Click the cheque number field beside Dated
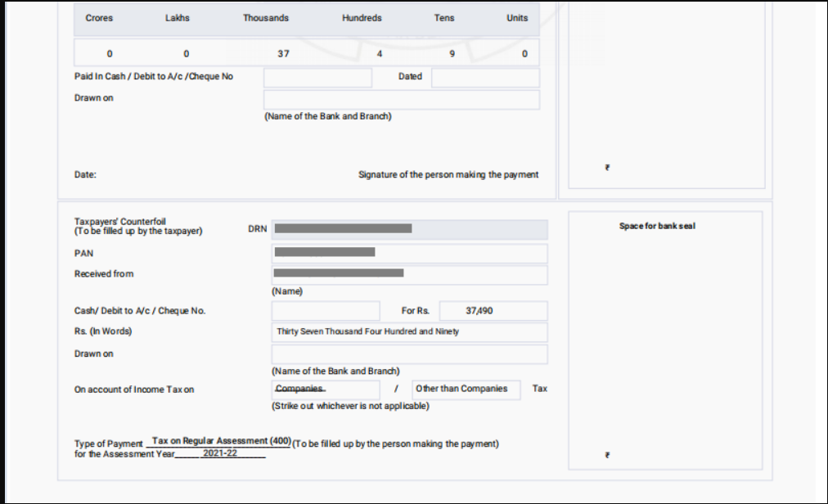828x504 pixels. coord(317,78)
